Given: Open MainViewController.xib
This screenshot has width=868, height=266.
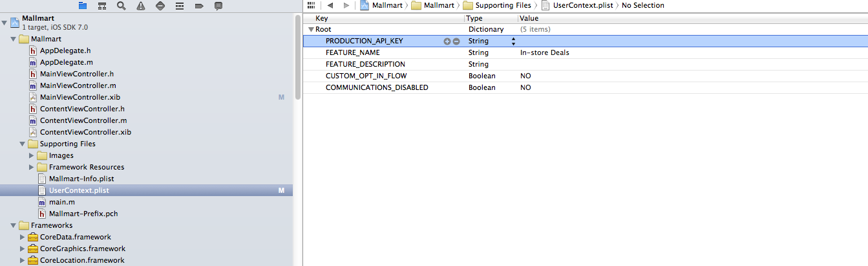Looking at the screenshot, I should pyautogui.click(x=80, y=97).
